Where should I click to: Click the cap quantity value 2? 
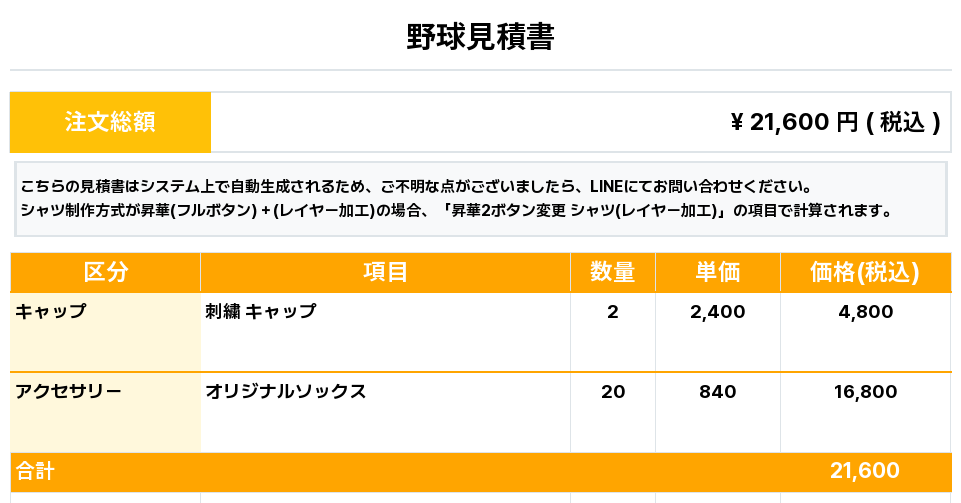(x=613, y=312)
